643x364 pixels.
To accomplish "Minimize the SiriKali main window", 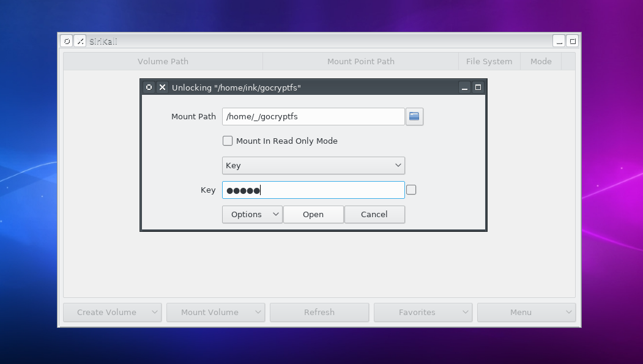I will click(559, 41).
